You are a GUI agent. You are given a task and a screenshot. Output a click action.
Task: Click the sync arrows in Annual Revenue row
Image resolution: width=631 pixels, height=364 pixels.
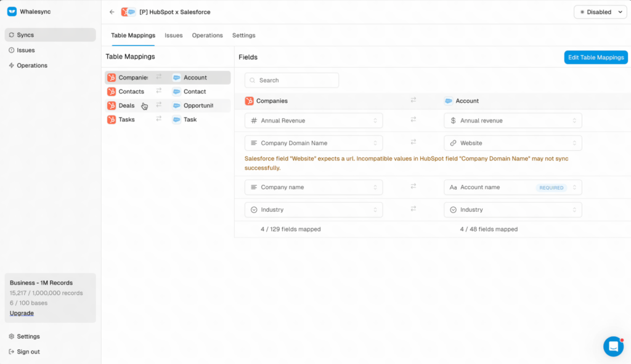tap(413, 119)
